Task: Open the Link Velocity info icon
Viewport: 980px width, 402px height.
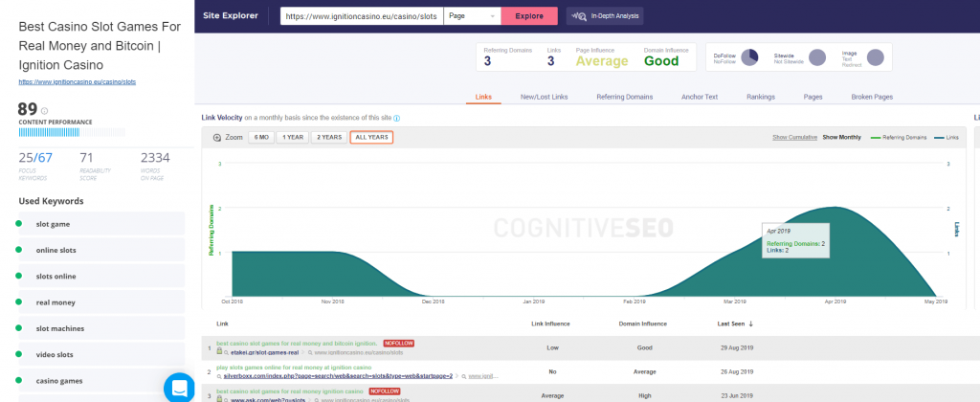Action: coord(397,118)
